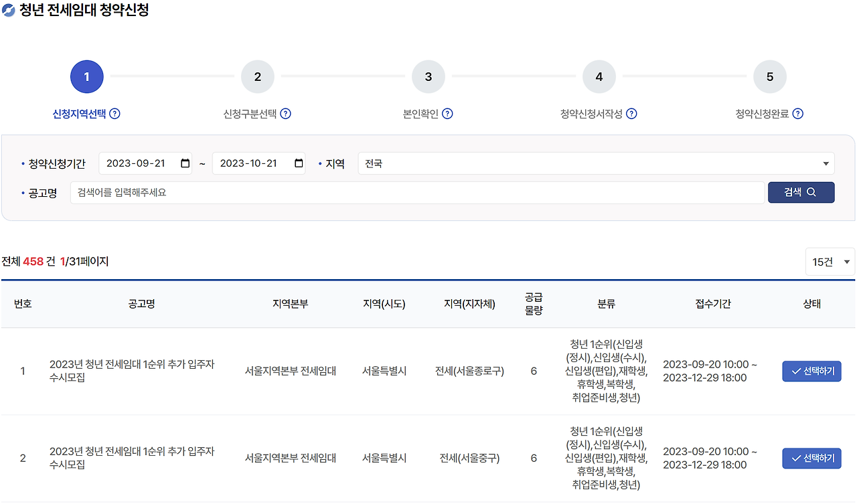Click 선택하기 for the 서울중구 listing
Image resolution: width=857 pixels, height=504 pixels.
(811, 458)
